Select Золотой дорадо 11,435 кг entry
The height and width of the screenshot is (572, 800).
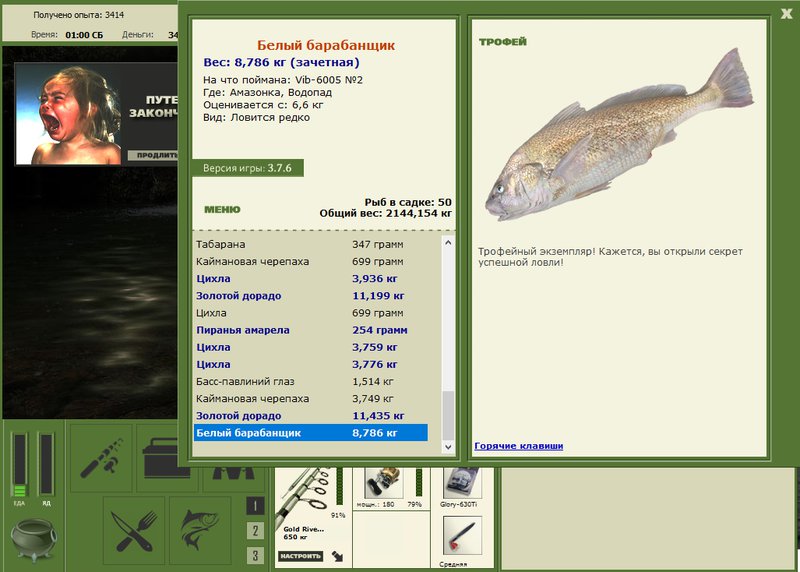(x=311, y=416)
